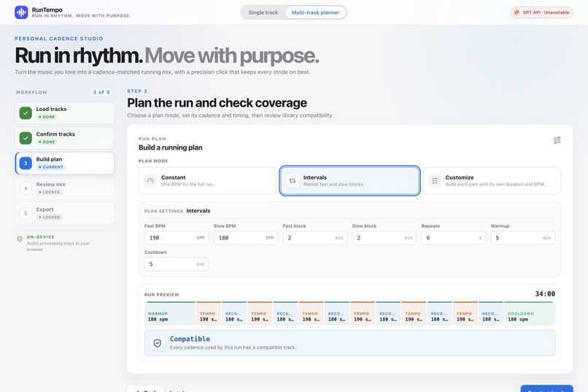Click the blue continue button at bottom right

(546, 389)
